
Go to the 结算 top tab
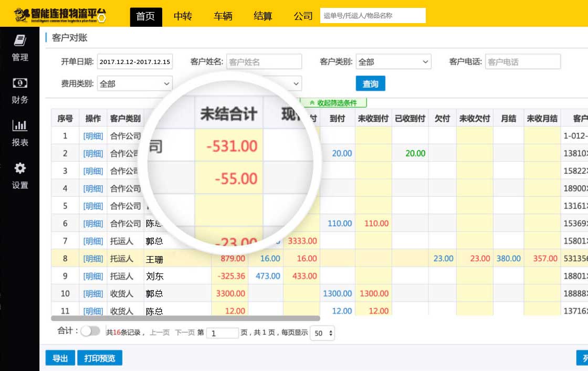263,16
